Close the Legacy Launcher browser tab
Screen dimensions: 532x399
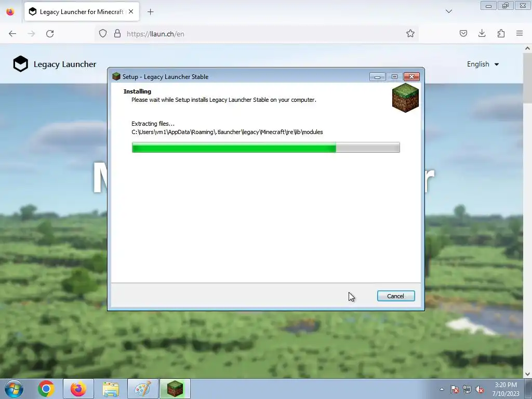click(x=131, y=11)
